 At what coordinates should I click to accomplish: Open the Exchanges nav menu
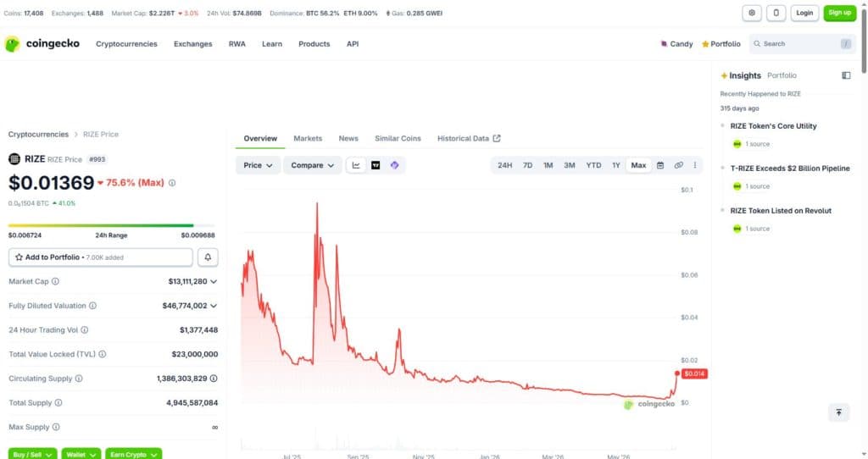pos(192,44)
